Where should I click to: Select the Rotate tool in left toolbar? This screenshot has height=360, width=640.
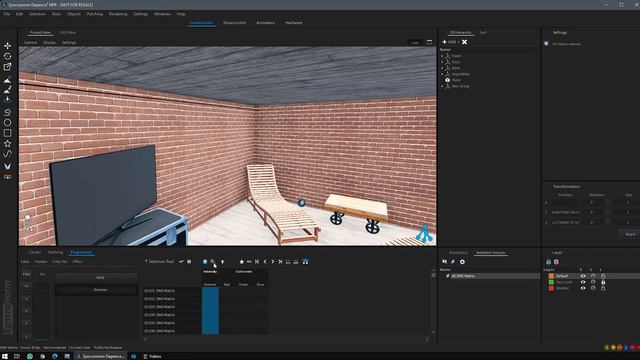tap(7, 56)
